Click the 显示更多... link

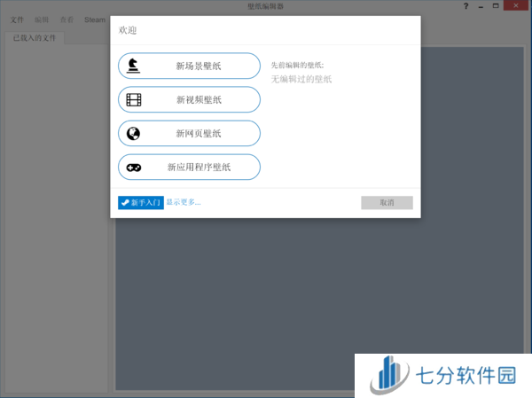[184, 202]
